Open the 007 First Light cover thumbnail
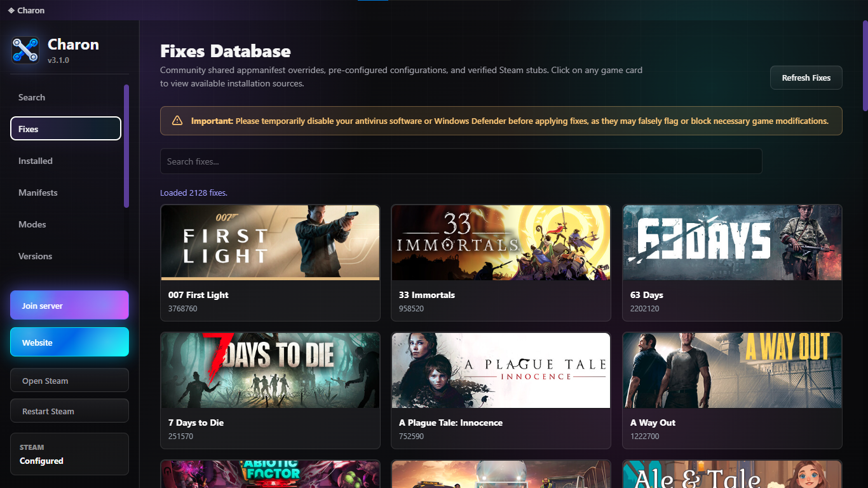This screenshot has height=488, width=868. click(x=270, y=242)
